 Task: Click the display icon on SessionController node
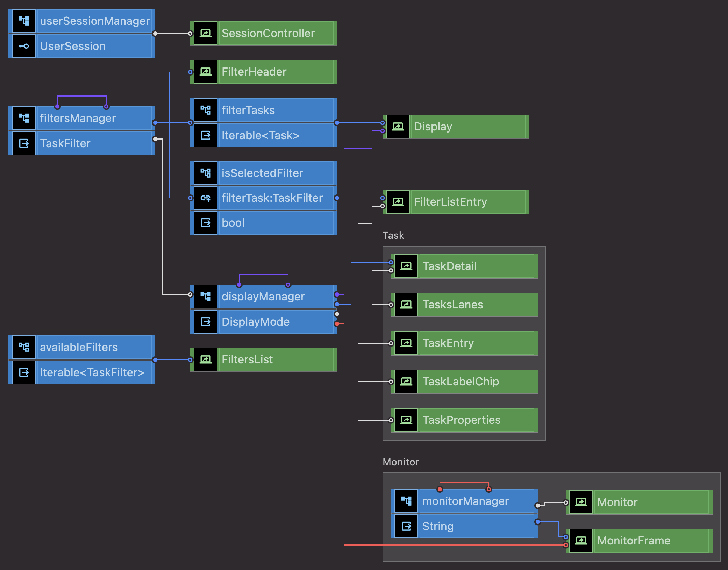coord(206,33)
